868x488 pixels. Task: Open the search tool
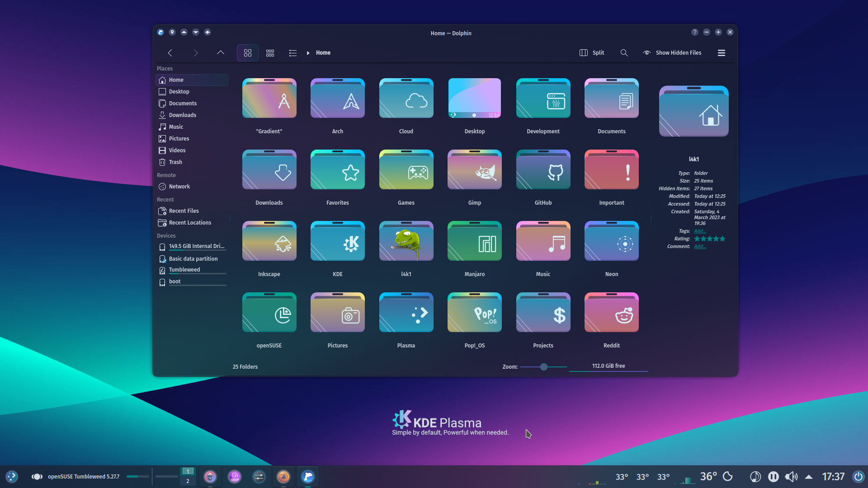click(x=624, y=53)
